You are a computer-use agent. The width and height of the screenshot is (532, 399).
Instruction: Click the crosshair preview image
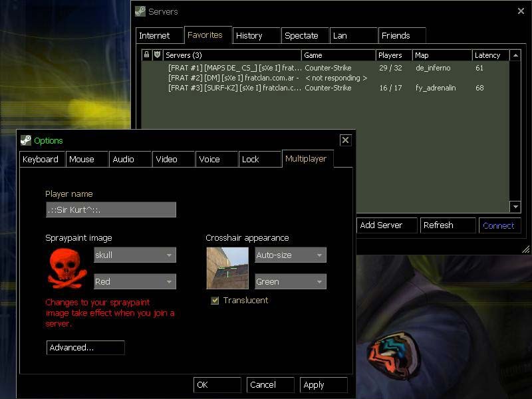click(x=227, y=268)
